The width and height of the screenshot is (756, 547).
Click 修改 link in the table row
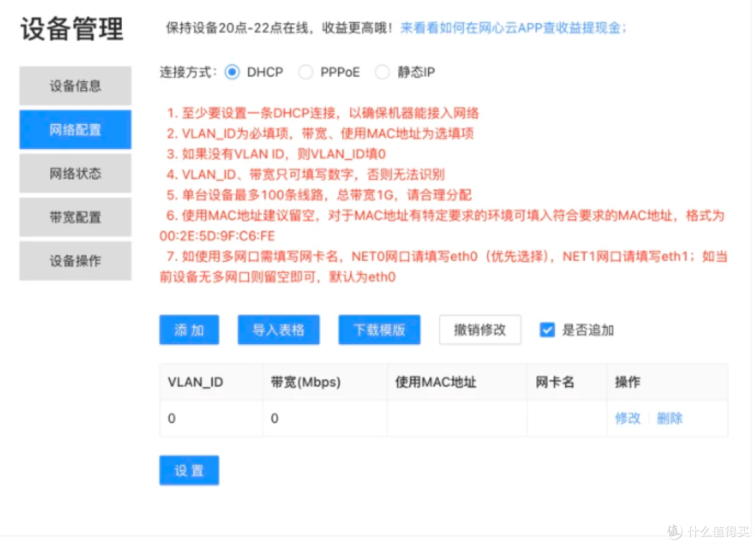(x=628, y=418)
